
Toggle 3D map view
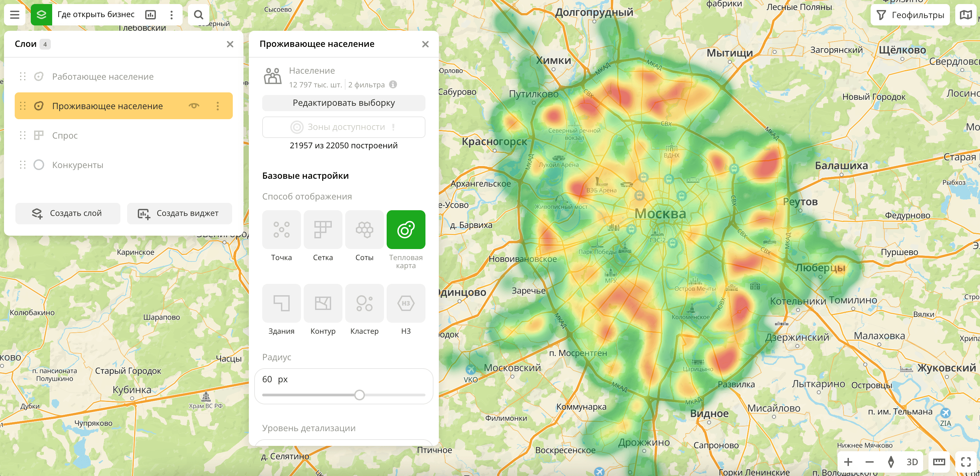click(x=912, y=462)
